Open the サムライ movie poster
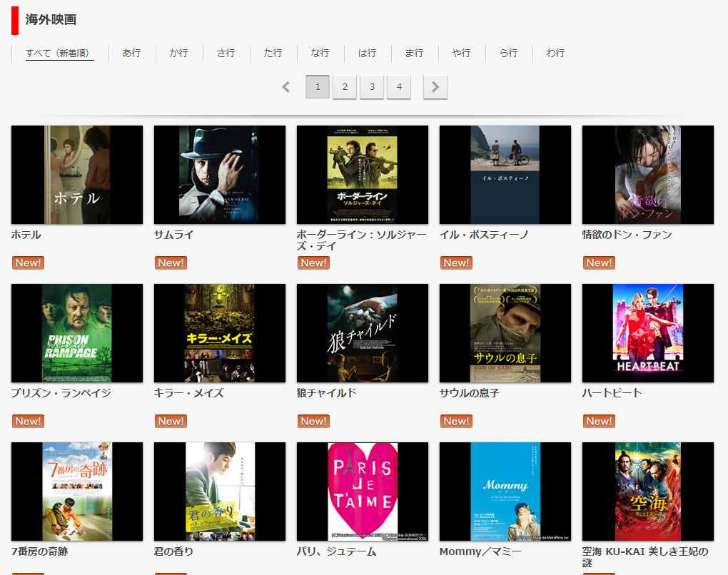 point(220,175)
